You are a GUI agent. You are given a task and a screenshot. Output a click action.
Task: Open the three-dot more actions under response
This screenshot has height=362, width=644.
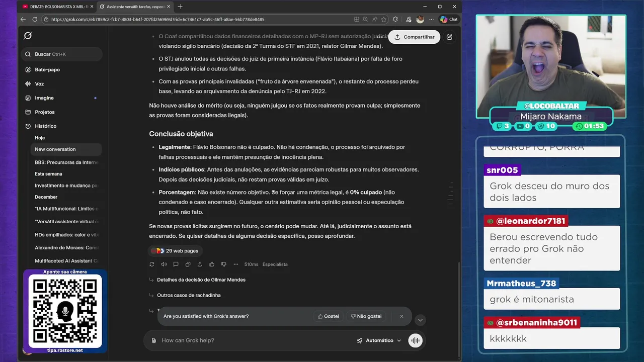(236, 264)
